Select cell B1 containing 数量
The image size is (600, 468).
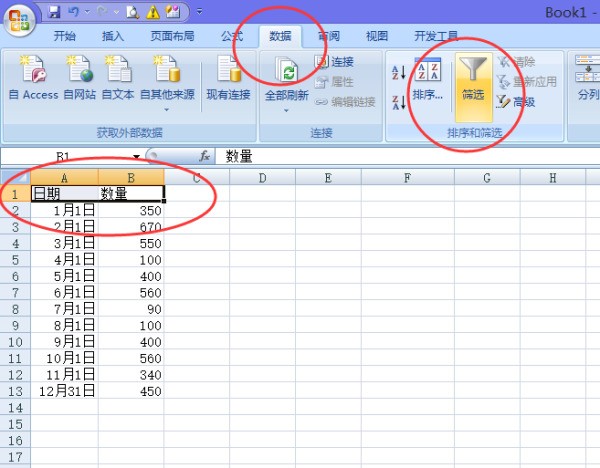pos(131,194)
